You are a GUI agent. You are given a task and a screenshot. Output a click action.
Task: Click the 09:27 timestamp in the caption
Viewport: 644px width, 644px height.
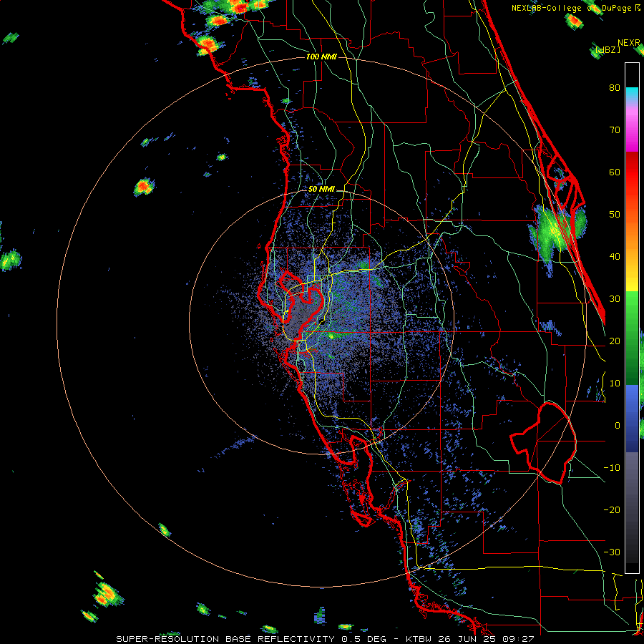(x=519, y=639)
